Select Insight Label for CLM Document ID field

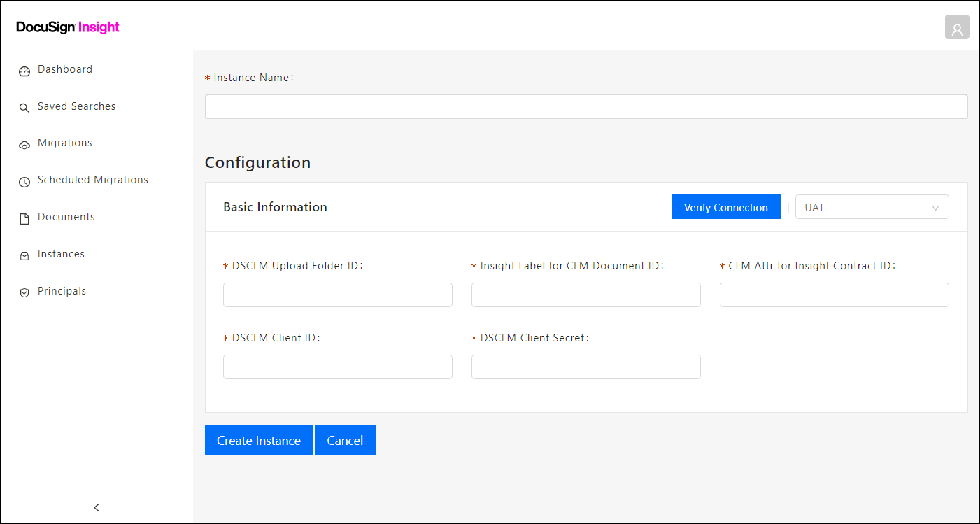(x=586, y=295)
